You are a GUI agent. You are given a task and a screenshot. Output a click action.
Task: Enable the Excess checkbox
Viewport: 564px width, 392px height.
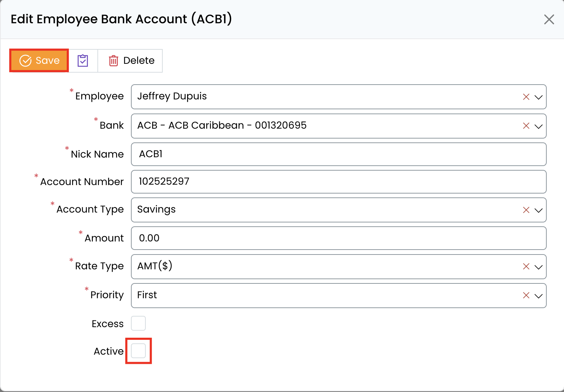point(138,323)
